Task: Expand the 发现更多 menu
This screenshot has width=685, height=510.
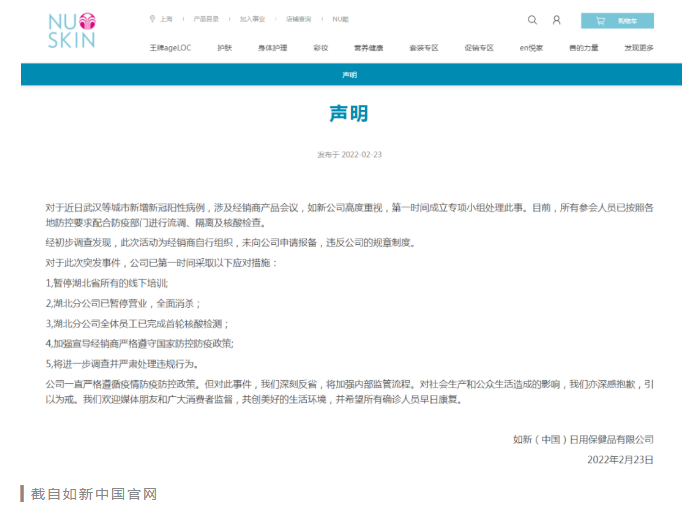Action: [639, 47]
